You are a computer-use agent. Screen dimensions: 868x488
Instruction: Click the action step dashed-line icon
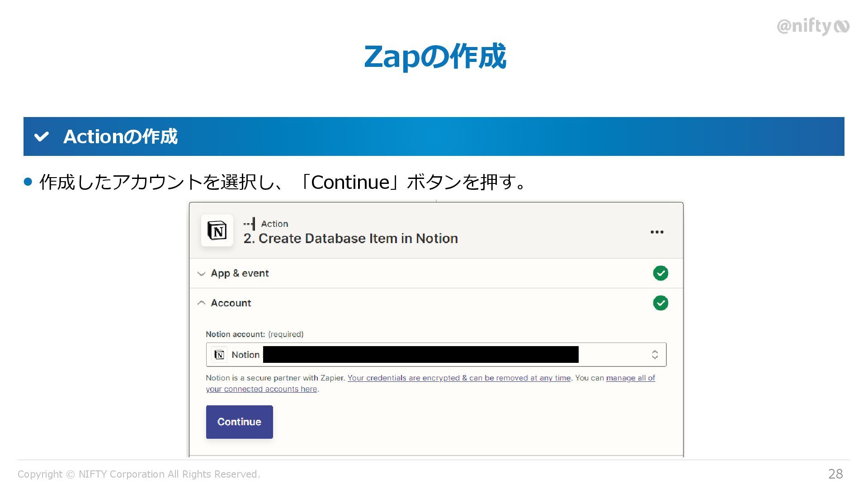tap(249, 224)
